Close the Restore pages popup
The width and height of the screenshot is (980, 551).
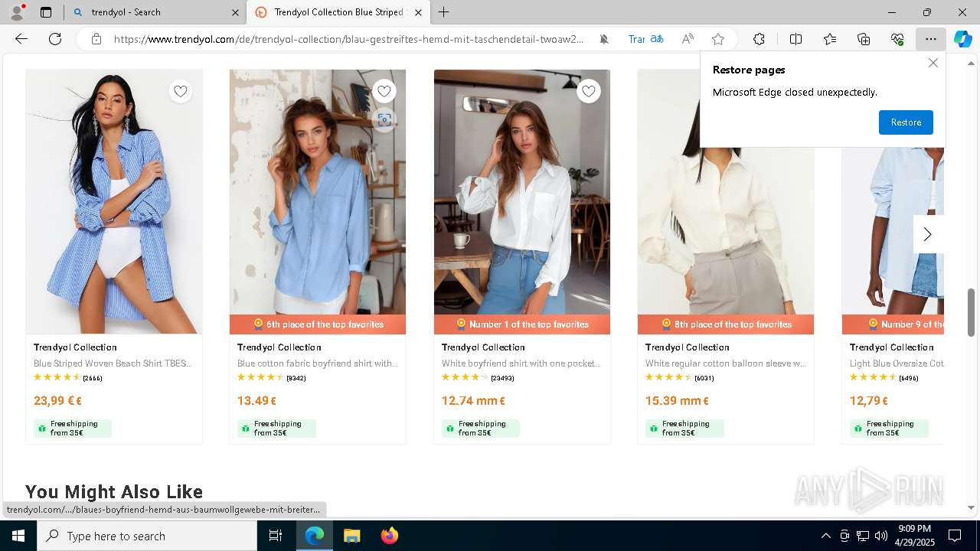(x=933, y=63)
